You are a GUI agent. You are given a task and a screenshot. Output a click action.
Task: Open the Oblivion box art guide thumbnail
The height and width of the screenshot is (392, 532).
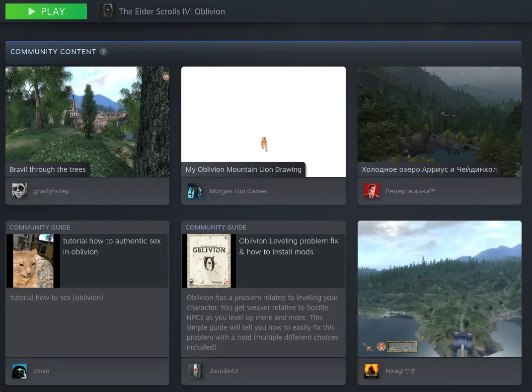pyautogui.click(x=209, y=261)
